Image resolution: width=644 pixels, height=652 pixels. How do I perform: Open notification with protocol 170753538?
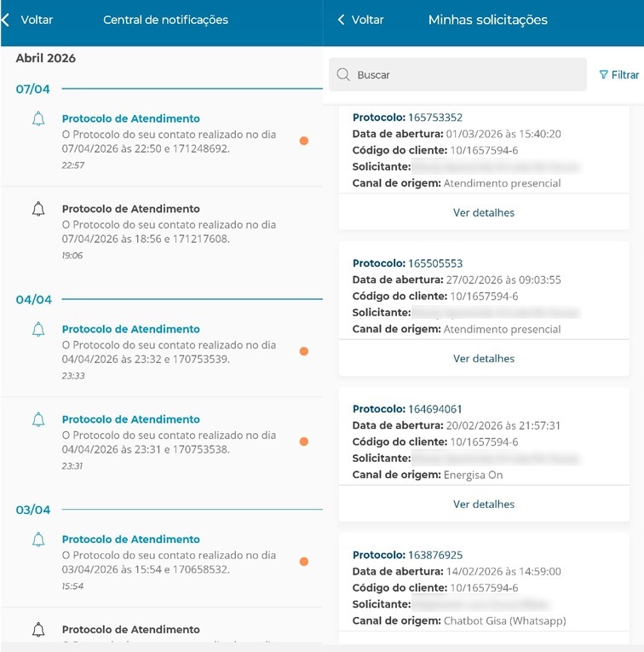coord(169,441)
